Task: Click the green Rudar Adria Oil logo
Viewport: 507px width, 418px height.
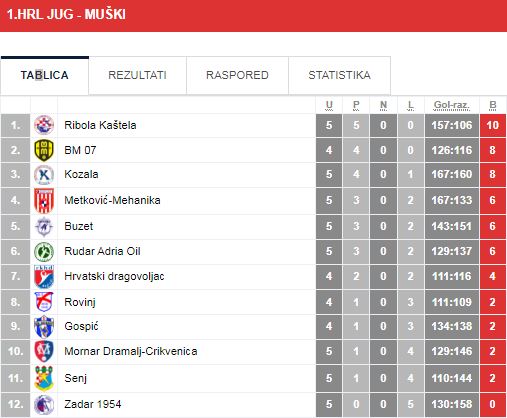Action: pos(44,252)
